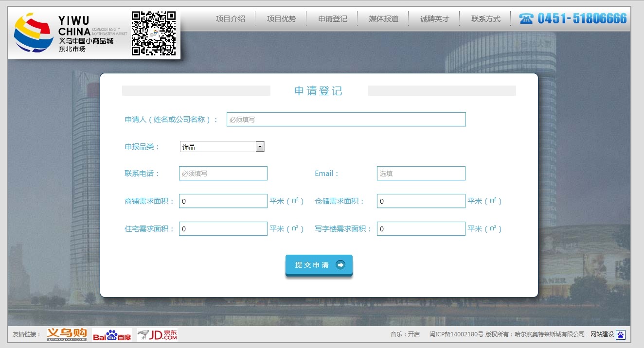Go to the 项目优势 menu item
644x348 pixels.
coord(281,19)
